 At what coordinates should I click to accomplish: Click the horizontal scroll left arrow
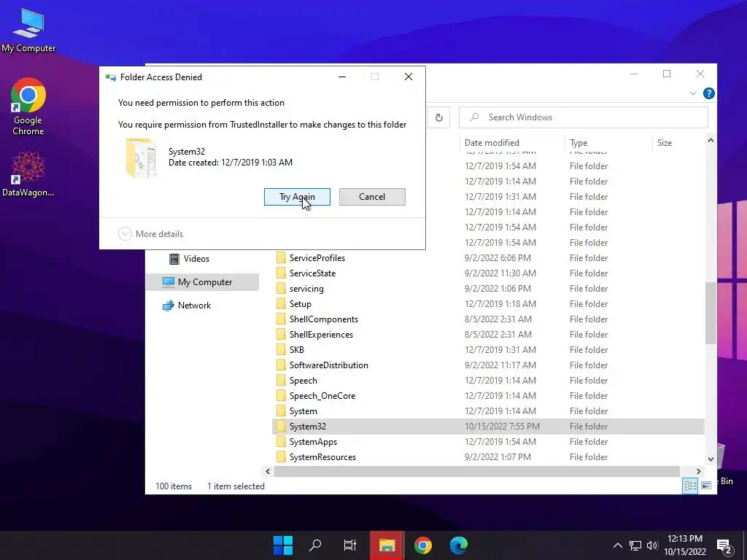tap(268, 471)
